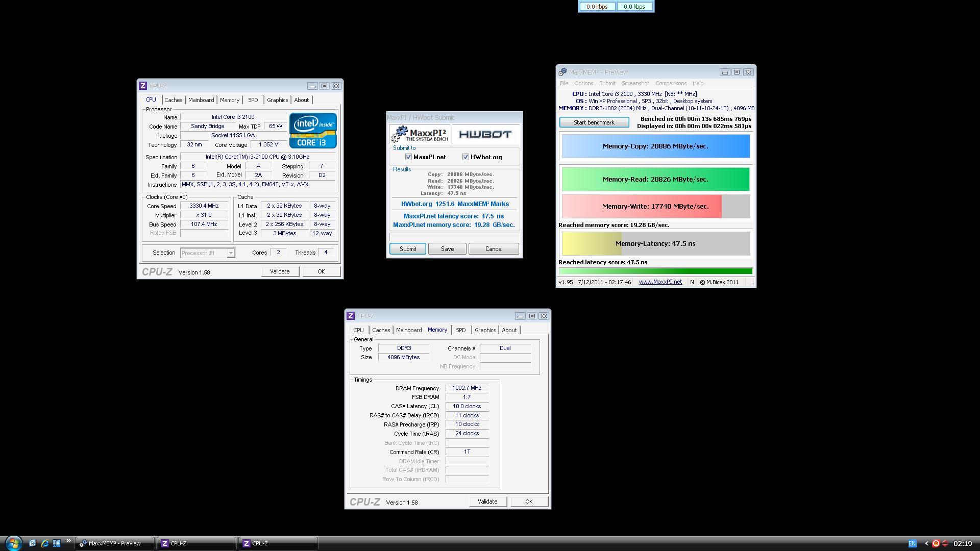980x551 pixels.
Task: Click the Intel Core i3 logo in CPU-Z
Action: (313, 131)
